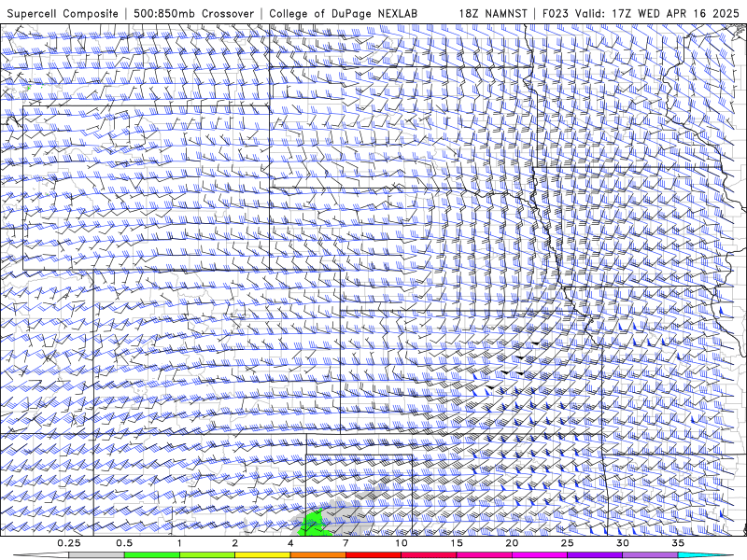Click the legend label "7"
747x560 pixels.
coord(345,543)
